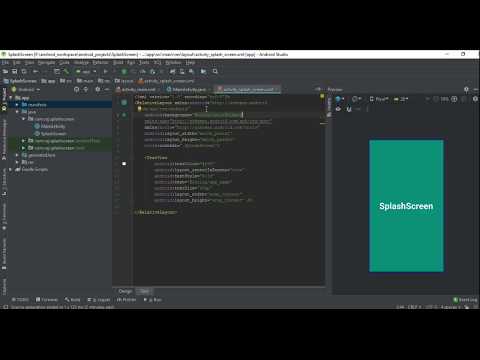Open the Build tool window

click(x=72, y=300)
